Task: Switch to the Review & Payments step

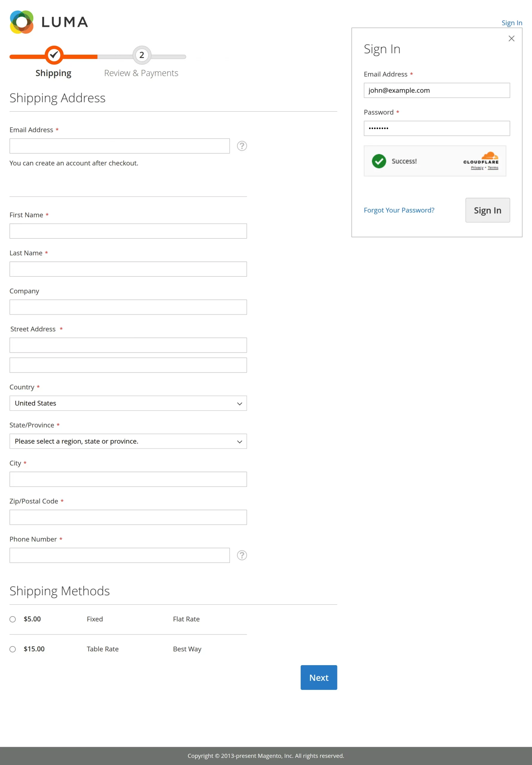Action: (141, 73)
